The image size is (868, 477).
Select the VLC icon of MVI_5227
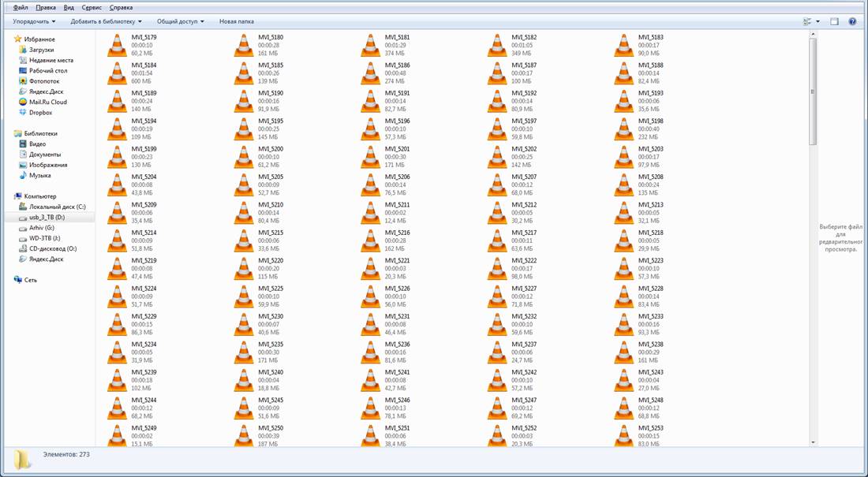(497, 296)
